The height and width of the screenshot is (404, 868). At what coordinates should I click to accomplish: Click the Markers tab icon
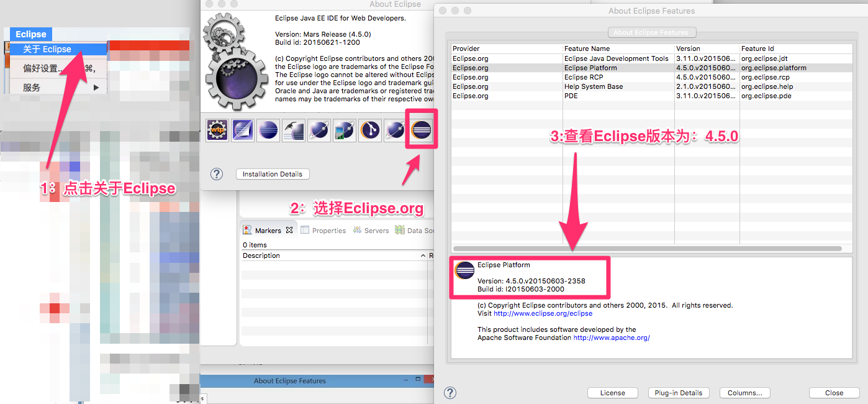click(x=248, y=230)
